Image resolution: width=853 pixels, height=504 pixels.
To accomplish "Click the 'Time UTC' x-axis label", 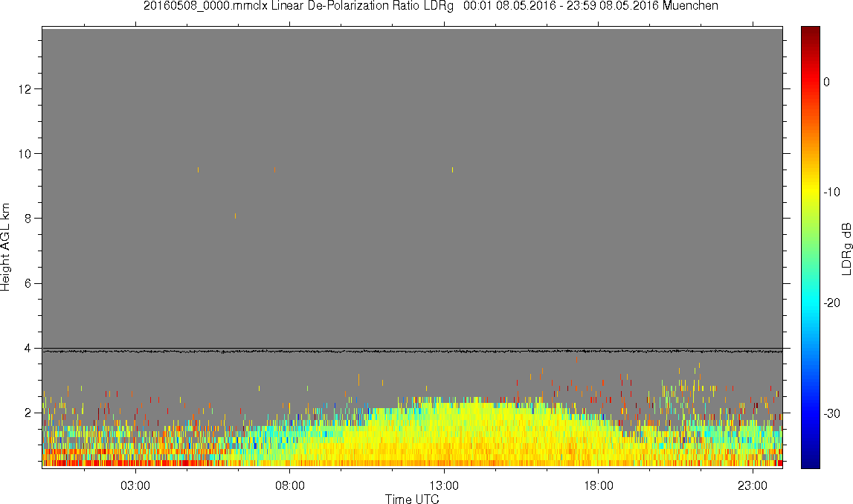I will pos(412,498).
